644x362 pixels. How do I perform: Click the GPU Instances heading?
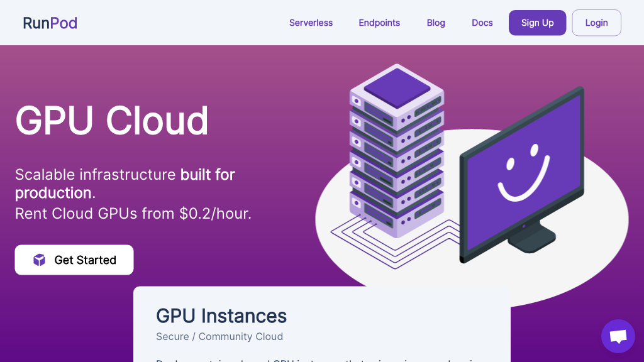click(x=221, y=315)
